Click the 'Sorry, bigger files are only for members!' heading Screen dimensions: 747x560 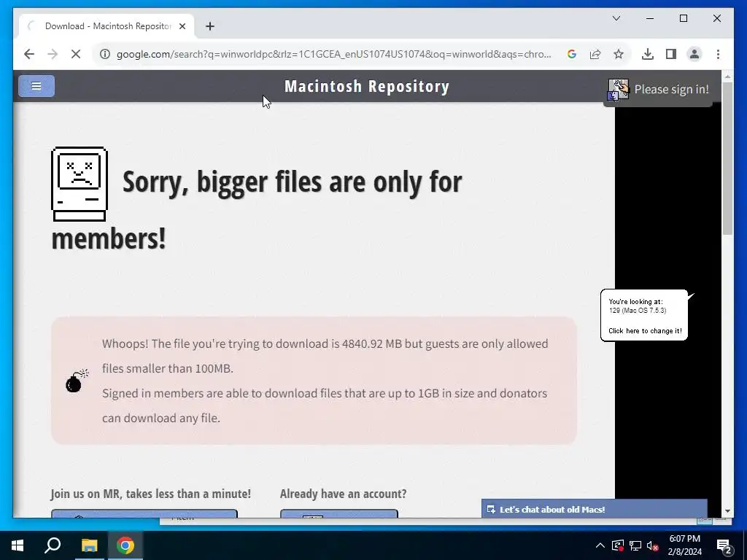coord(258,209)
